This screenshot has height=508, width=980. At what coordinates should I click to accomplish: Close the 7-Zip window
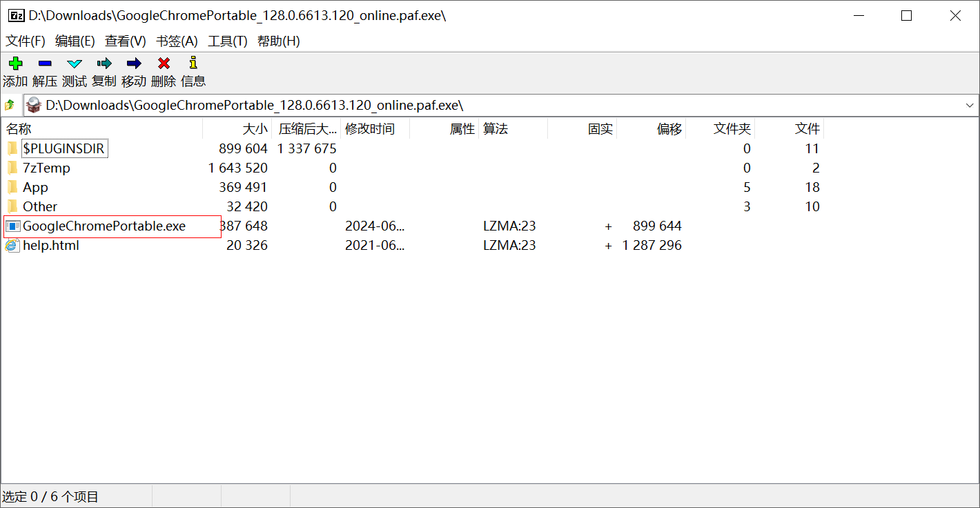click(955, 15)
